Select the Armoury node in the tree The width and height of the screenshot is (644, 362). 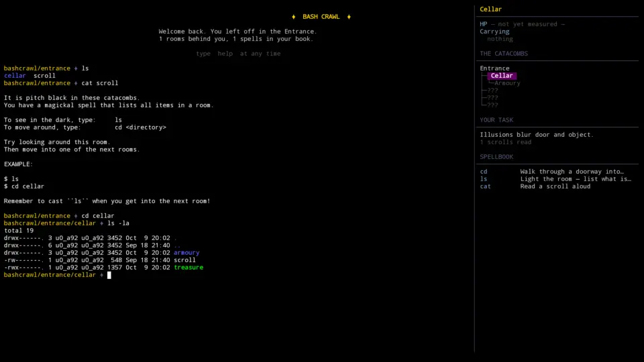(x=507, y=83)
